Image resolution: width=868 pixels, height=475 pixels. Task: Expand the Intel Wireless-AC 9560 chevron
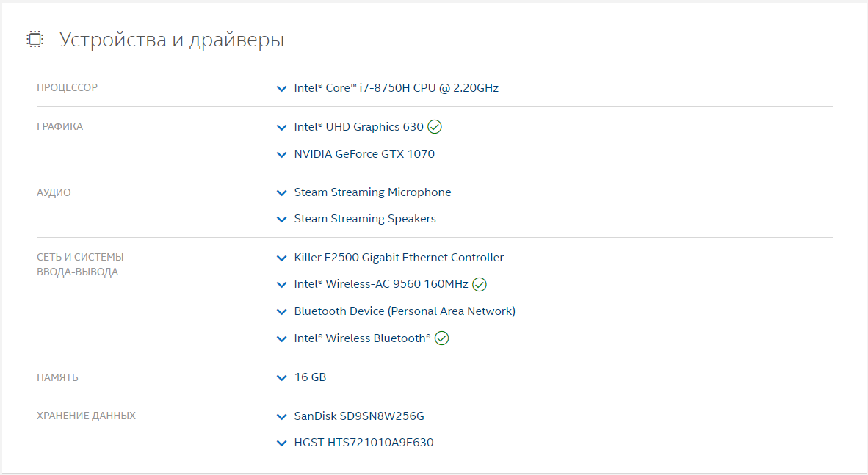coord(281,285)
